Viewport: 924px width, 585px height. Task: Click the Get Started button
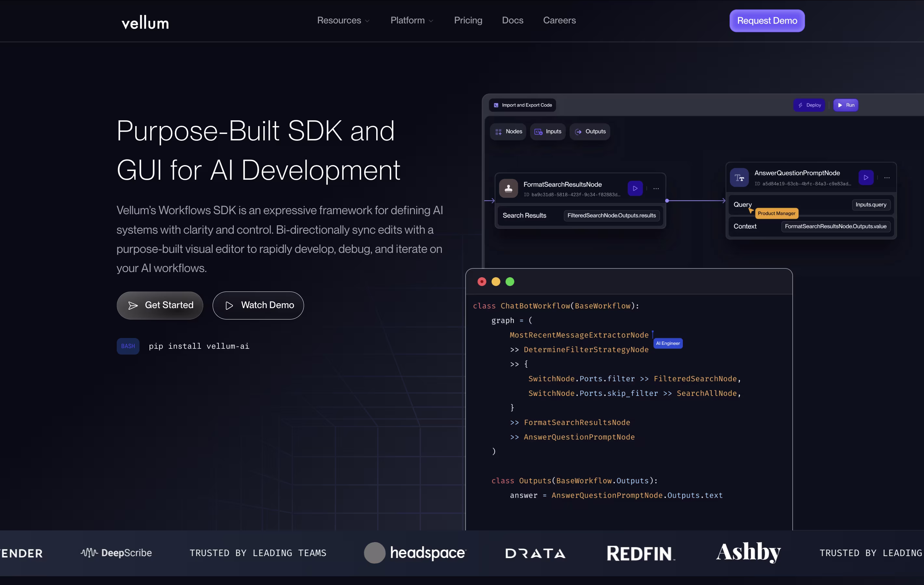(x=160, y=305)
